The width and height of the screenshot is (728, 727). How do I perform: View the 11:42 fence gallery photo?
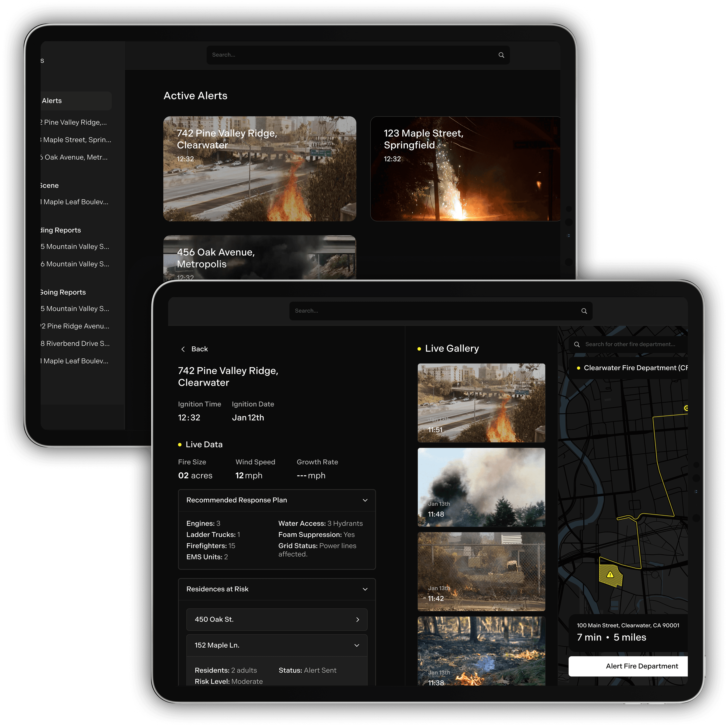click(x=481, y=571)
